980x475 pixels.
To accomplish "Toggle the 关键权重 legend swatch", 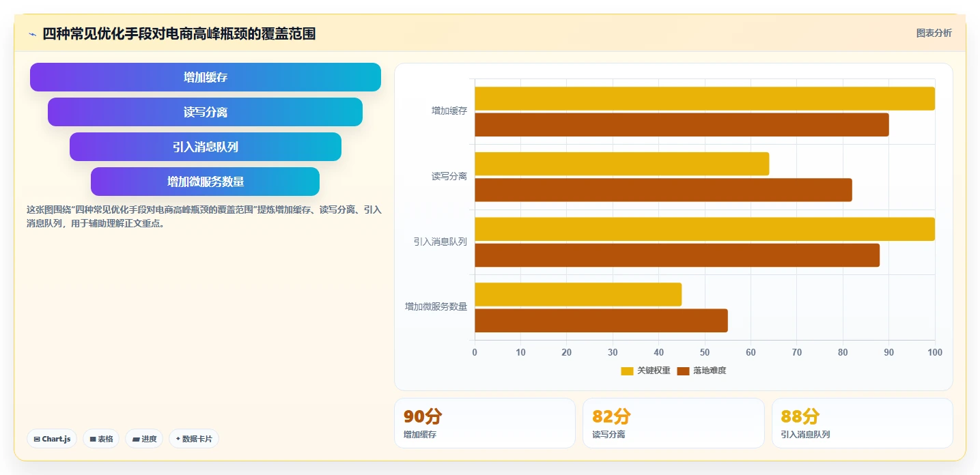I will pyautogui.click(x=627, y=371).
